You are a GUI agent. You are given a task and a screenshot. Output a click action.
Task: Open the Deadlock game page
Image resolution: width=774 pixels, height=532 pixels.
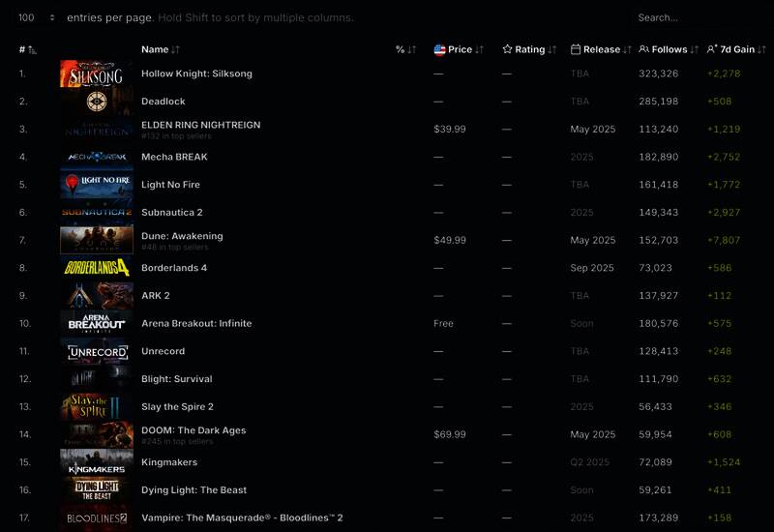click(x=164, y=102)
